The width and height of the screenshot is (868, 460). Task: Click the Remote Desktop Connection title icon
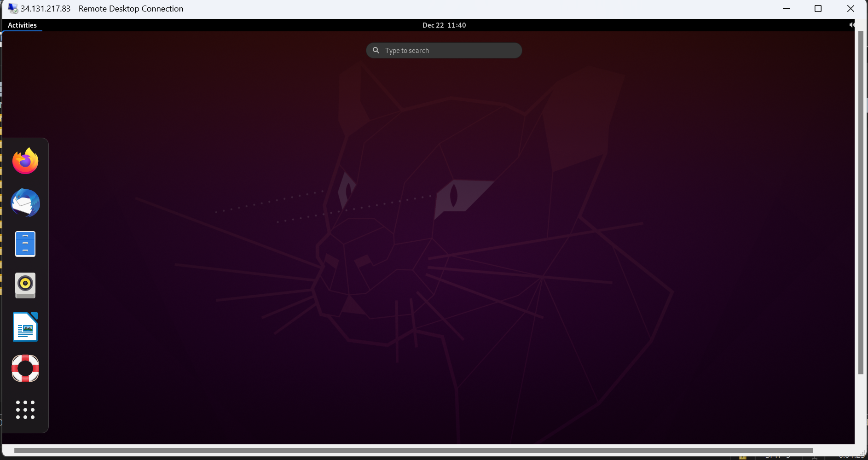tap(13, 8)
